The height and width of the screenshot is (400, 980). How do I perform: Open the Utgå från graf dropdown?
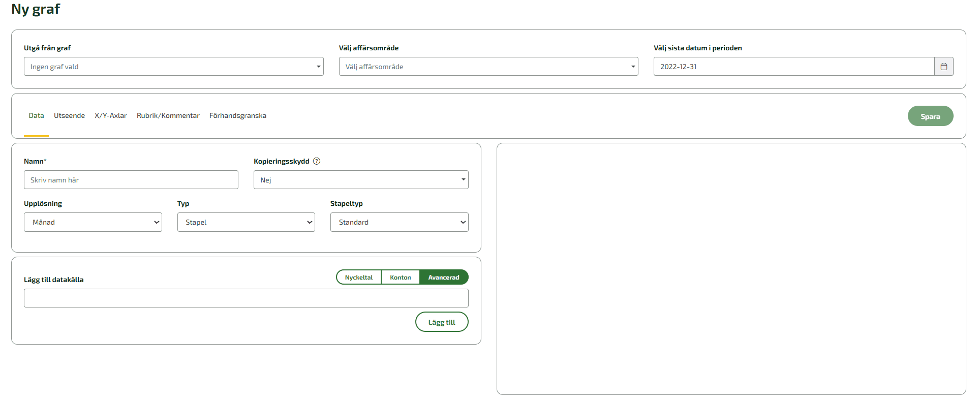[x=174, y=67]
